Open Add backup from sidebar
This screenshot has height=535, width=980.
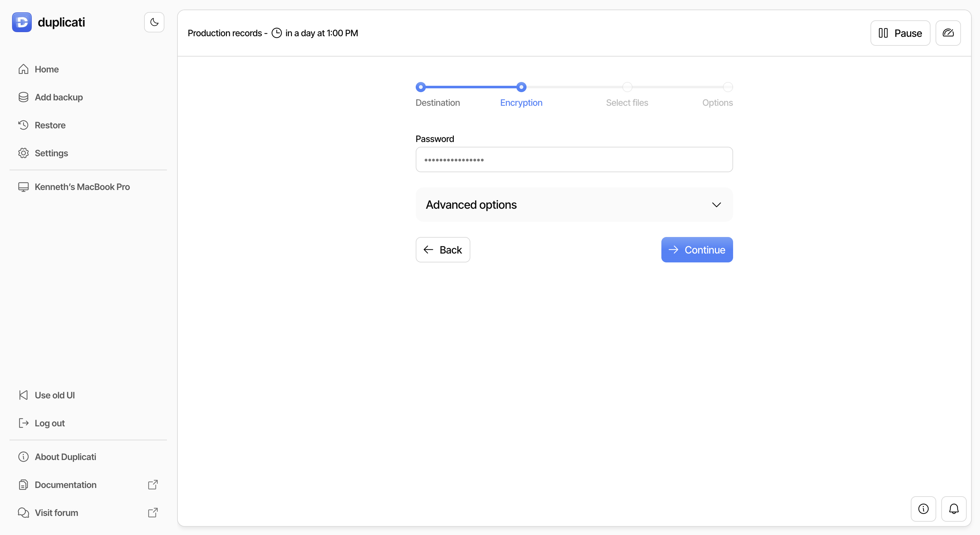[x=59, y=97]
